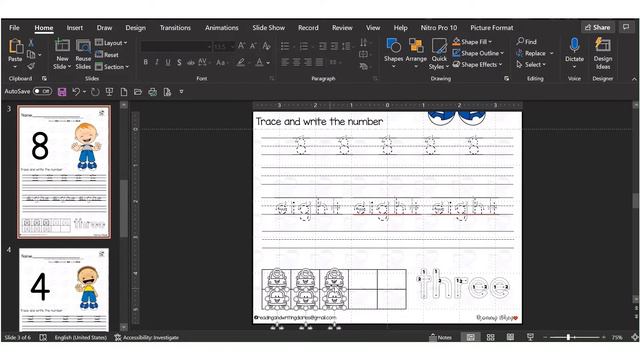The height and width of the screenshot is (360, 640).
Task: Open Accessibility: Investigate in status bar
Action: click(x=147, y=337)
